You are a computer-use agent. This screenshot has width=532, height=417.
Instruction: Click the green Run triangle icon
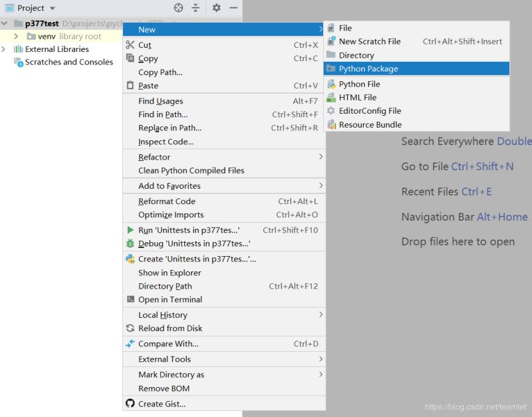pos(130,230)
